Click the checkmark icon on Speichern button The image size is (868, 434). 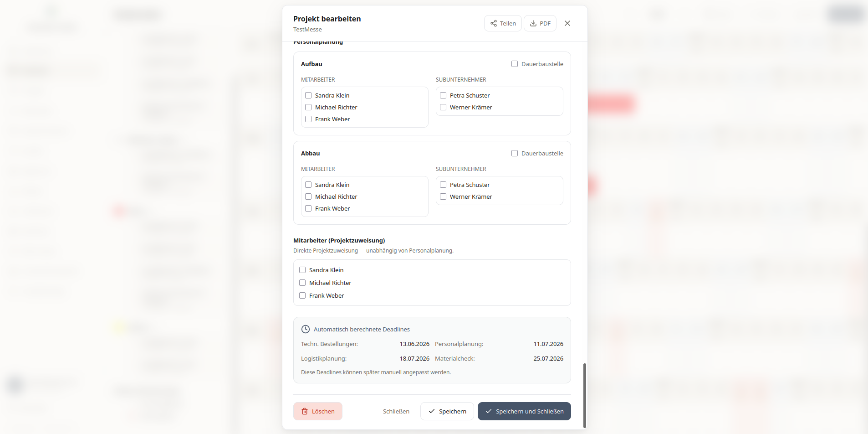(432, 411)
